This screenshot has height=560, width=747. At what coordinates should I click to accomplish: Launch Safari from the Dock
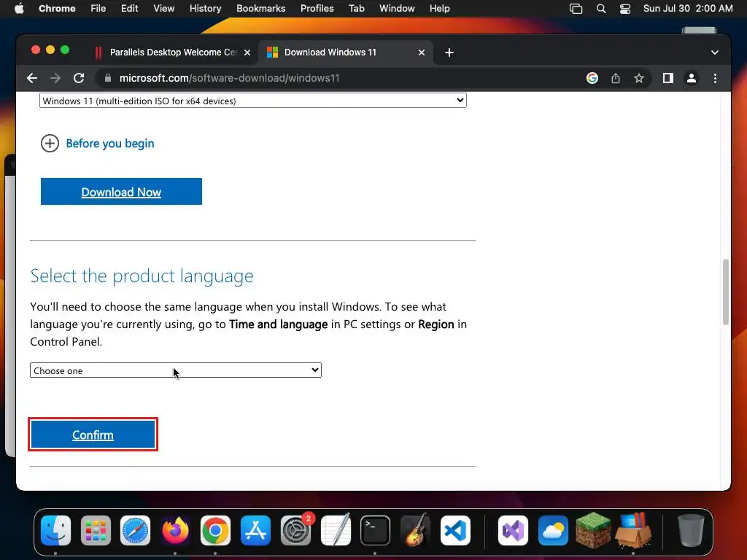(135, 530)
